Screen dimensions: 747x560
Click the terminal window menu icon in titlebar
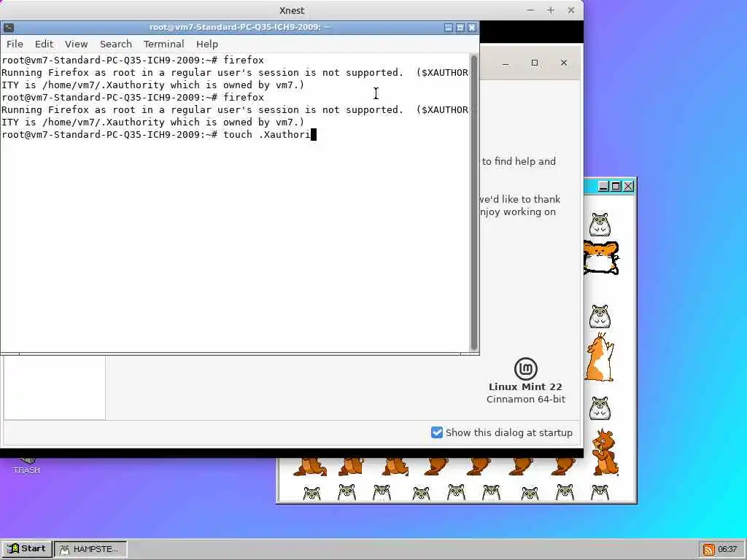coord(9,28)
